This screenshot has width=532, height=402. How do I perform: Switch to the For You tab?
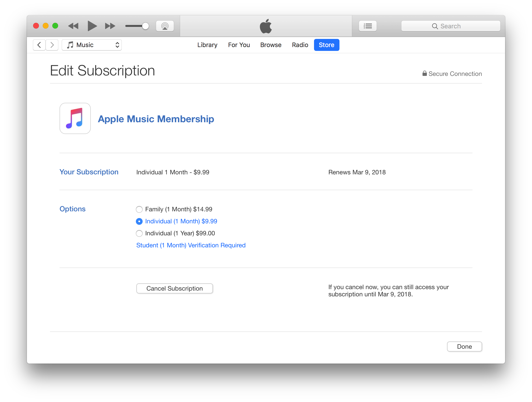point(239,45)
